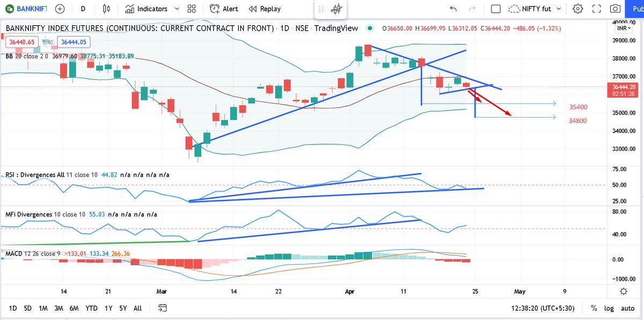Select the candlestick chart style icon
This screenshot has width=644, height=320.
(106, 9)
